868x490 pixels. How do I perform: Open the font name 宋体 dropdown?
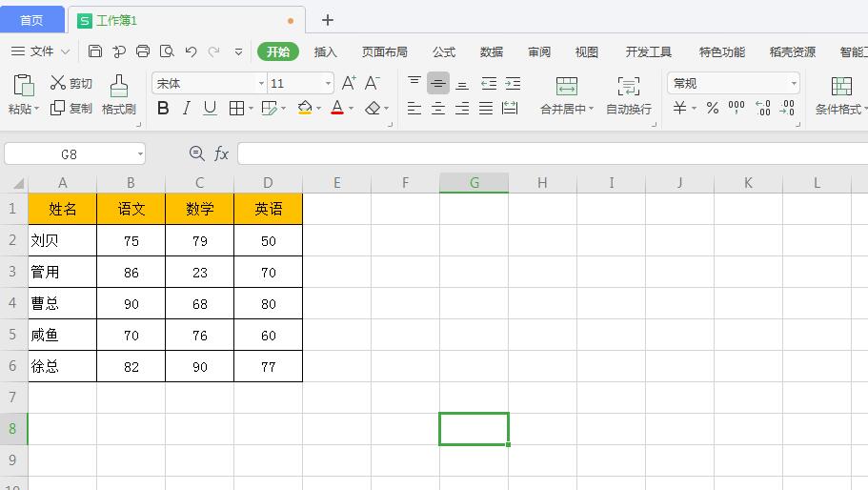[x=261, y=84]
